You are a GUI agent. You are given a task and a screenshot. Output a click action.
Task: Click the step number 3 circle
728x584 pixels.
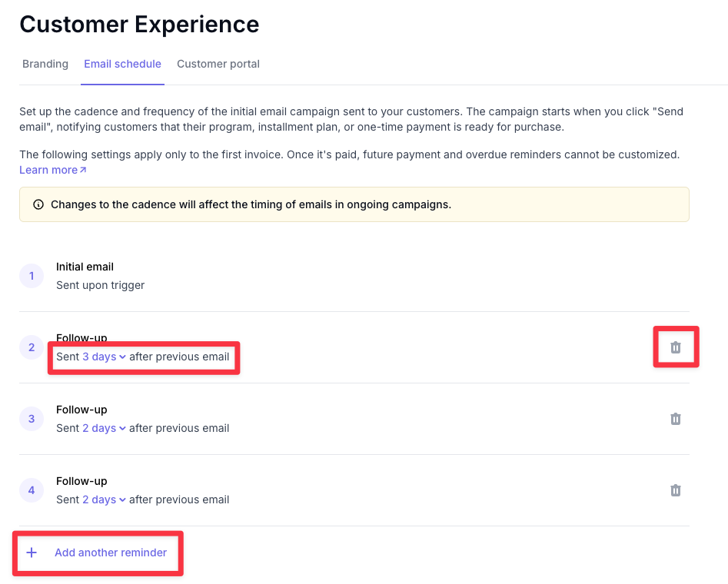(32, 419)
